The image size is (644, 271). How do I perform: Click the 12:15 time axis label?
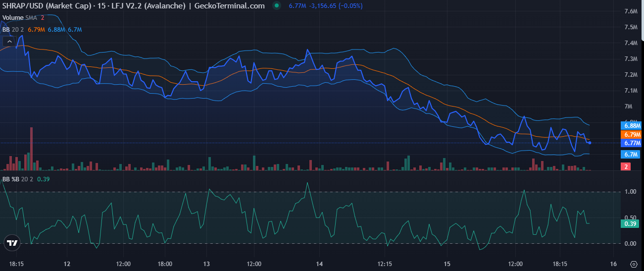385,264
